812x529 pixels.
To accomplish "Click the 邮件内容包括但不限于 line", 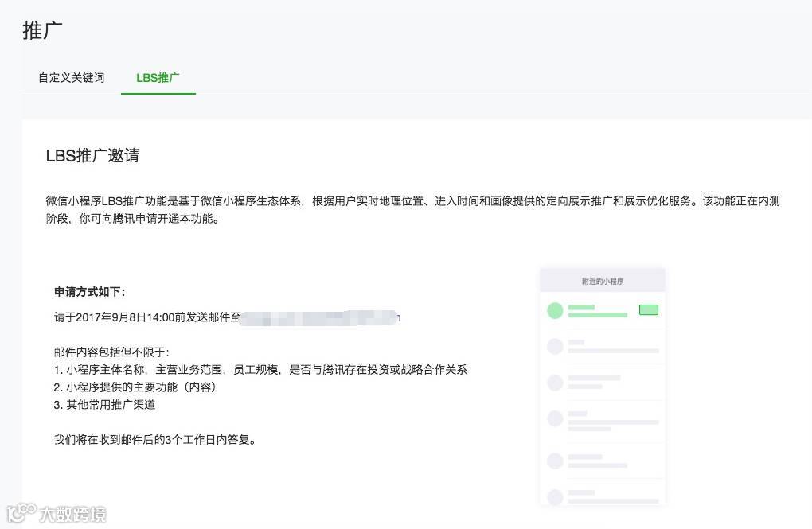I will [112, 352].
